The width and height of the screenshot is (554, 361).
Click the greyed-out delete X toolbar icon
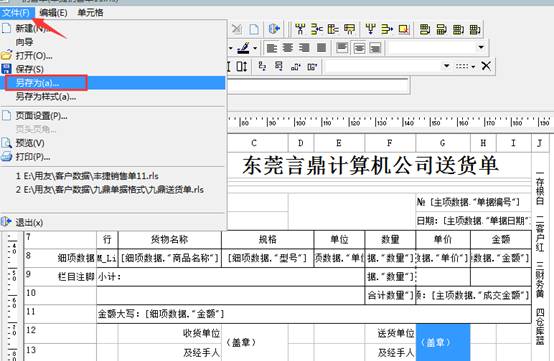point(237,29)
